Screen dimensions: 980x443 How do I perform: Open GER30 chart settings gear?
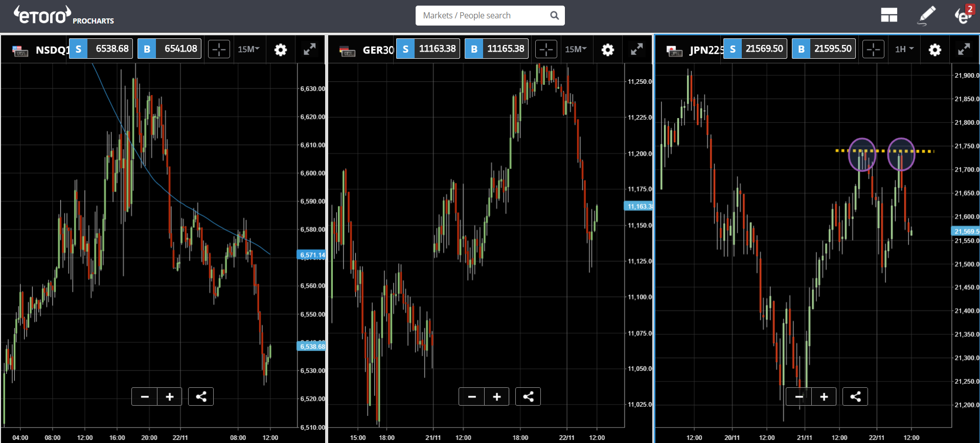coord(608,50)
